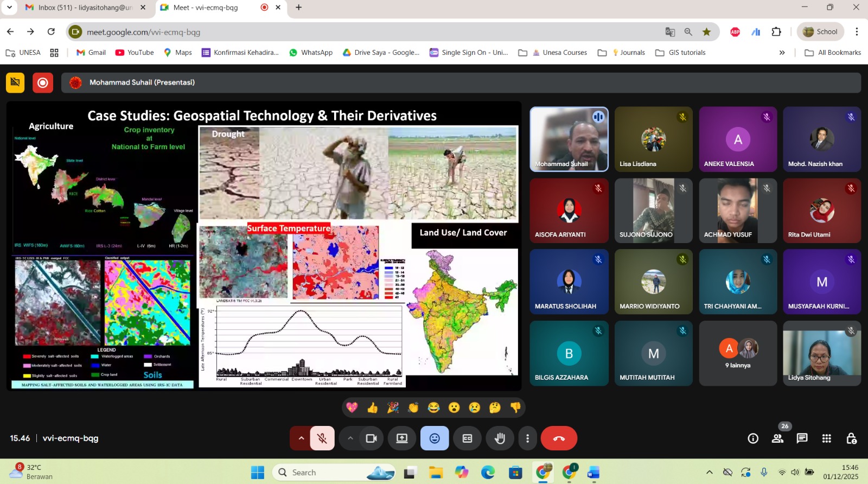This screenshot has width=868, height=484.
Task: Click the YouTube bookmark link
Action: [135, 53]
